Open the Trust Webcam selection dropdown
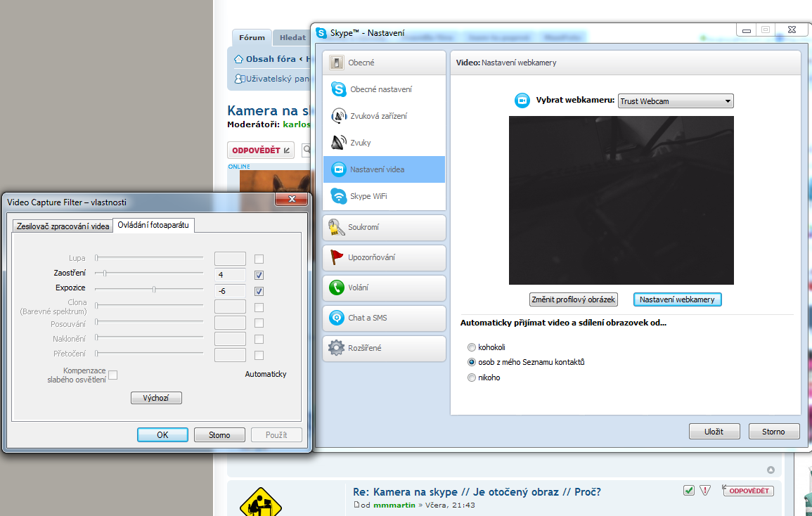This screenshot has height=516, width=812. tap(676, 101)
